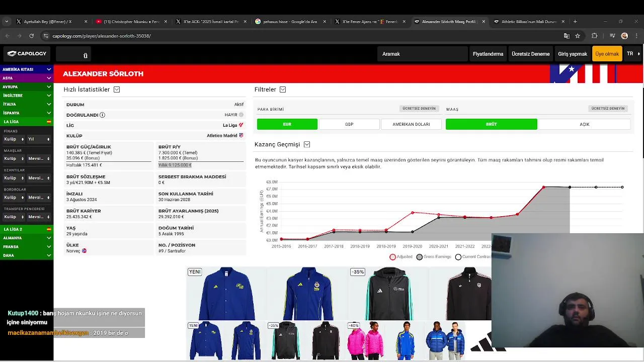
Task: Click the Üye olmak button
Action: click(607, 54)
